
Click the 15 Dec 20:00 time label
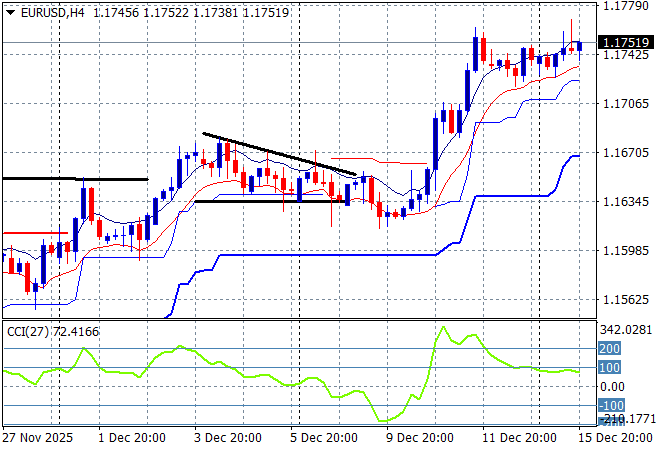tap(615, 438)
